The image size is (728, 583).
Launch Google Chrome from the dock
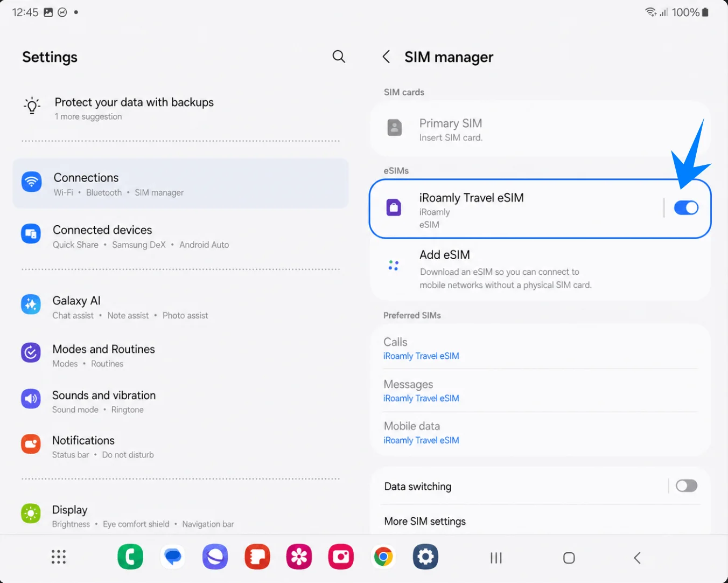pos(383,557)
